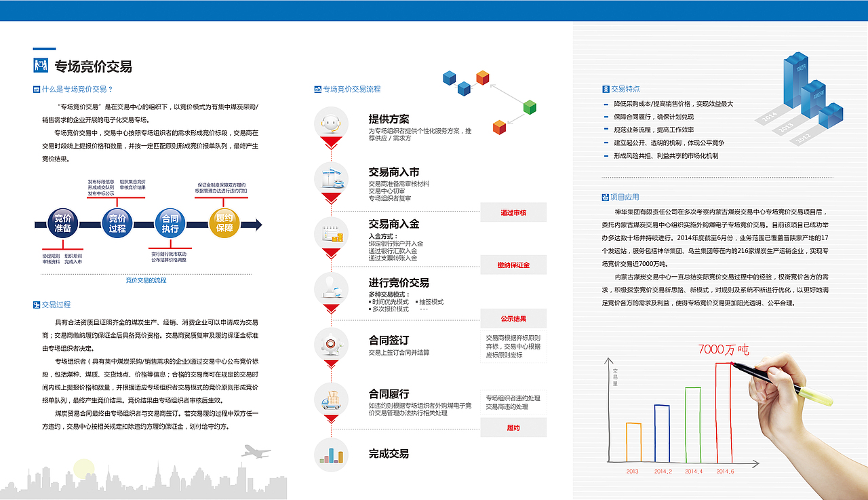Image resolution: width=868 pixels, height=500 pixels.
Task: Click the 竞价过程 circle
Action: pos(117,223)
